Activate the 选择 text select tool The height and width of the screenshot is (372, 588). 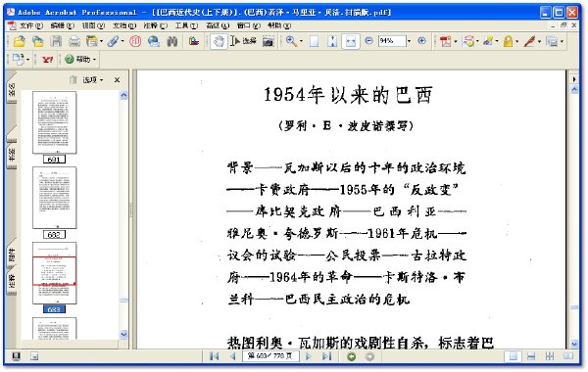[244, 41]
